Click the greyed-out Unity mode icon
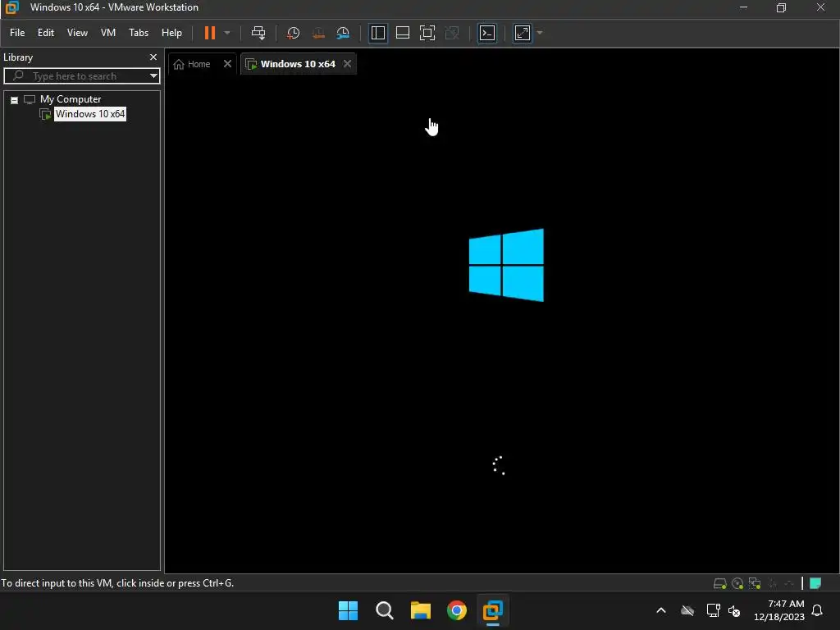 [x=452, y=33]
